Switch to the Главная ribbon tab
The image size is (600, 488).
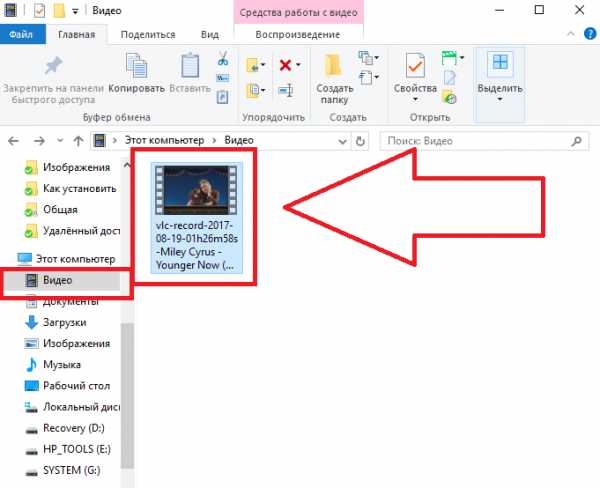click(x=77, y=34)
